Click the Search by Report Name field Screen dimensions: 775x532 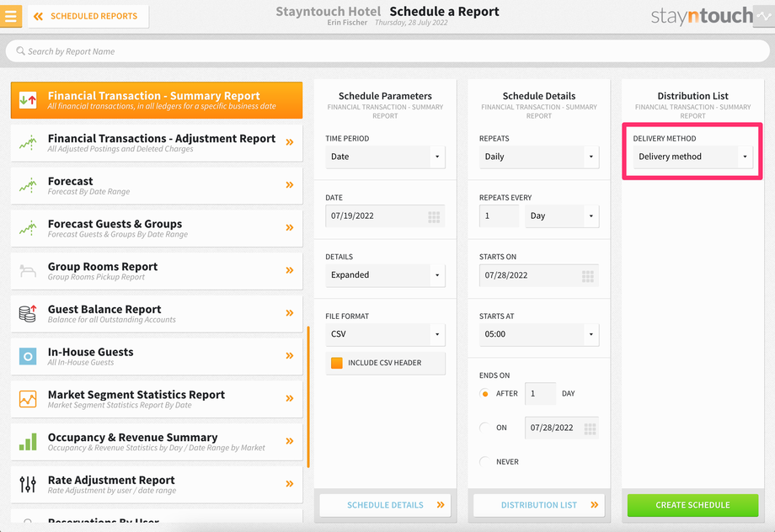387,51
